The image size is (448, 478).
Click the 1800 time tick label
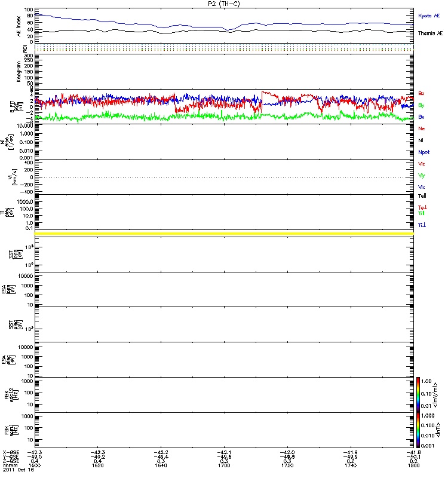click(413, 465)
